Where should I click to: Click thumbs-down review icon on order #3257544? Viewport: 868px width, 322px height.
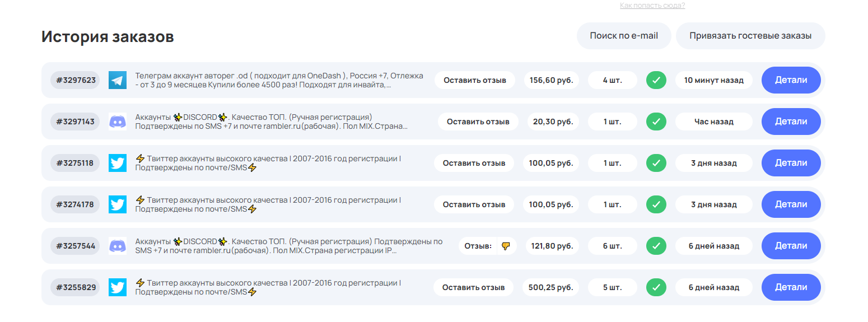coord(506,246)
